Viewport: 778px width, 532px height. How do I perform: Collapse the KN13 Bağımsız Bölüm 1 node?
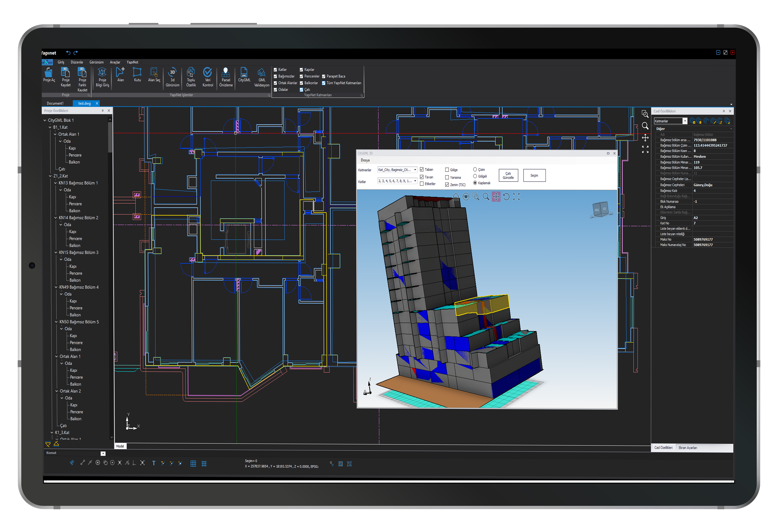coord(56,183)
